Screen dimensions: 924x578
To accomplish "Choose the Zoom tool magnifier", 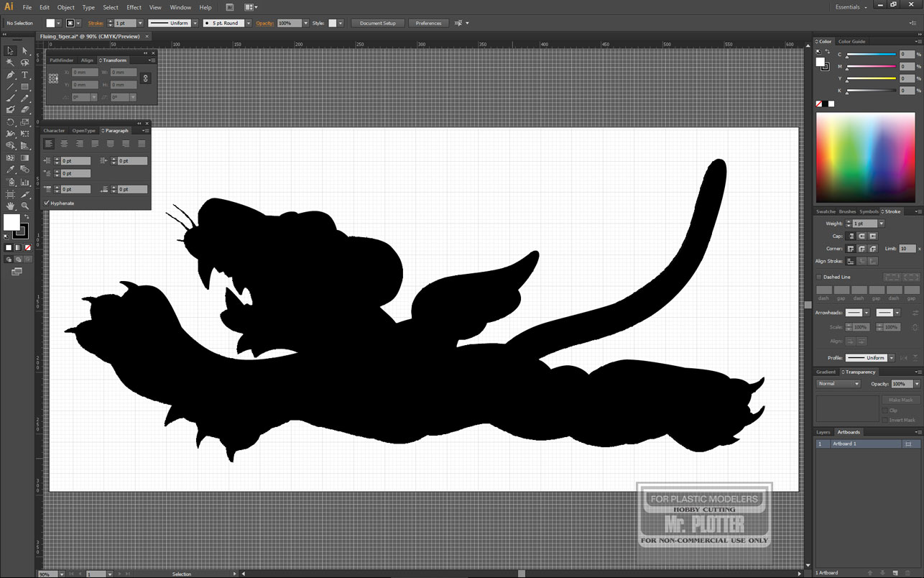I will click(24, 206).
